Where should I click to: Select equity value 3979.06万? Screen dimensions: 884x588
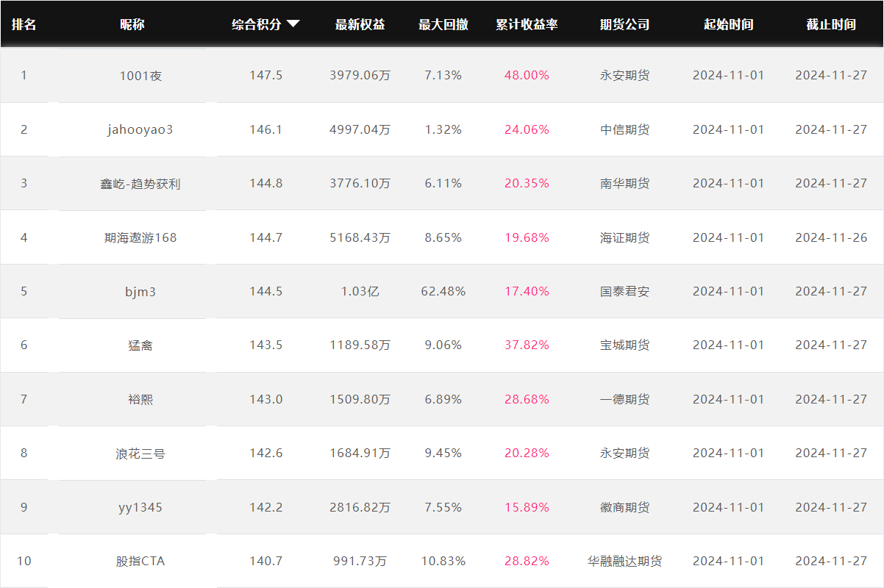pos(360,75)
